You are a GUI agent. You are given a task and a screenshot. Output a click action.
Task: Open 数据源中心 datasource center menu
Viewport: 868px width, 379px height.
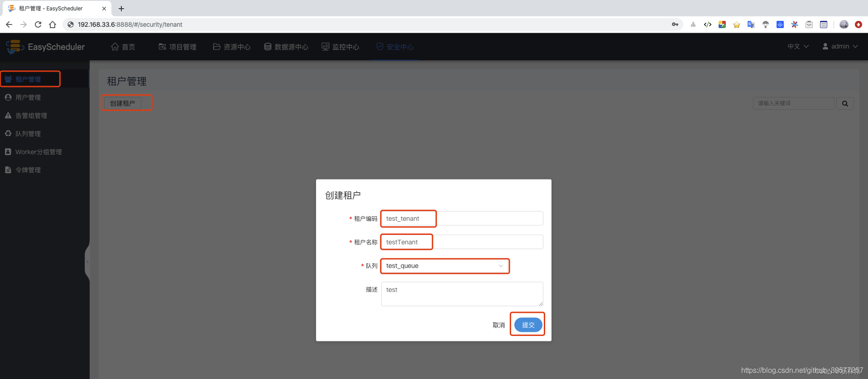[x=286, y=47]
